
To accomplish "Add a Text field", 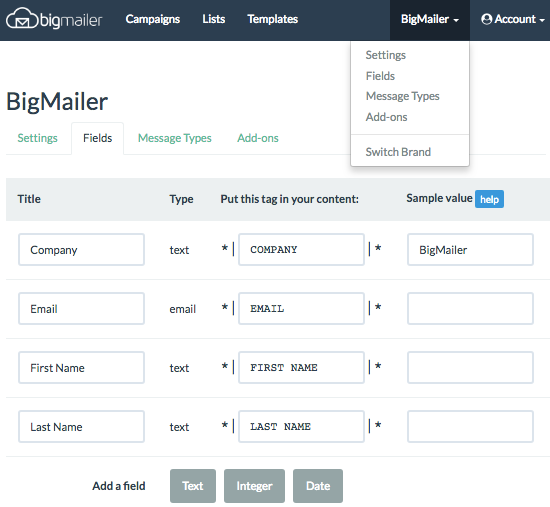I will pos(193,486).
